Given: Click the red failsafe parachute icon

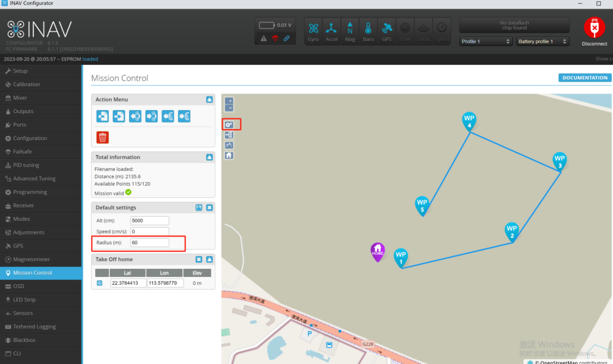Looking at the screenshot, I should (x=275, y=38).
